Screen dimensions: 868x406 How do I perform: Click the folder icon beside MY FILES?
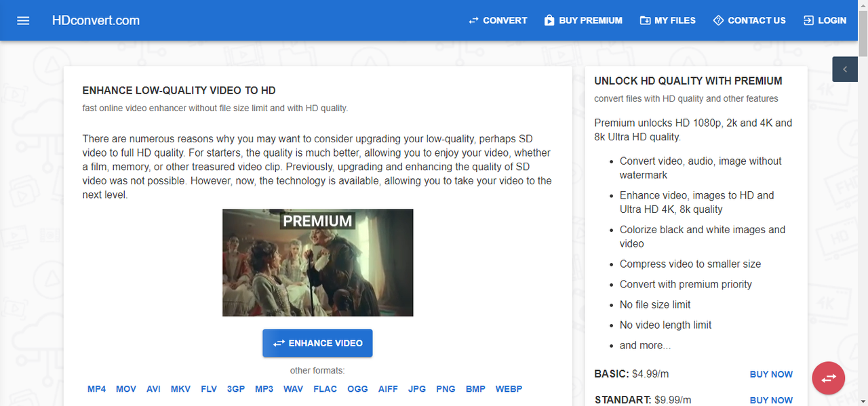[645, 20]
